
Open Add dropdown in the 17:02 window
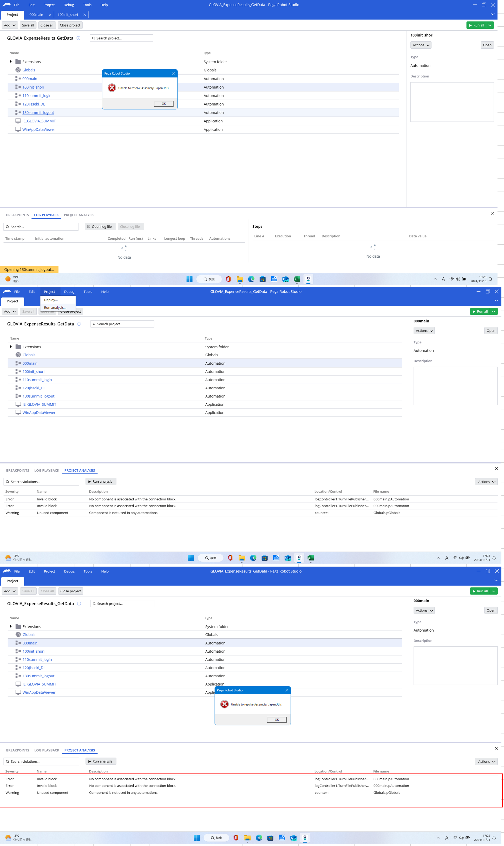click(x=10, y=591)
